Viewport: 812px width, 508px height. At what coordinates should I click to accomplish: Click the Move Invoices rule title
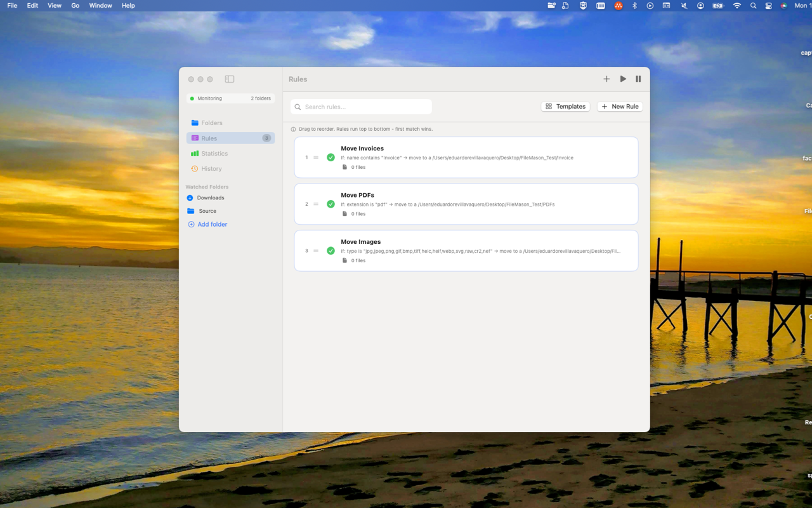tap(362, 148)
